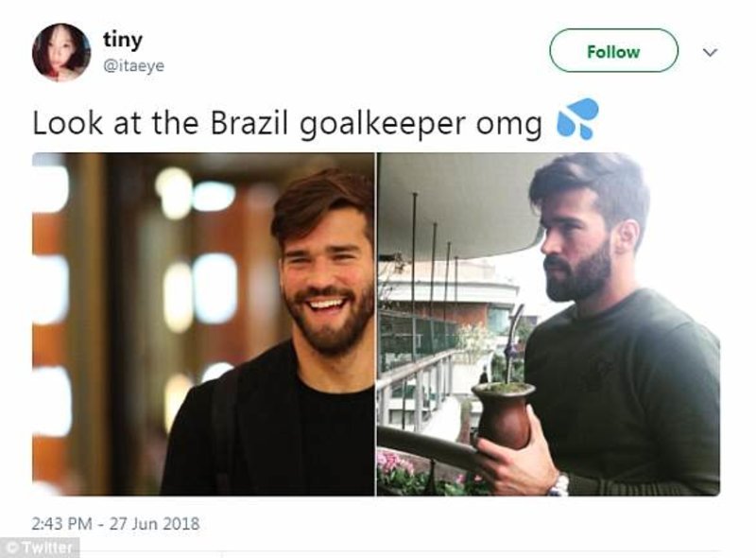Click the blue sweat droplets emoji
Screen dimensions: 756x558
[577, 120]
